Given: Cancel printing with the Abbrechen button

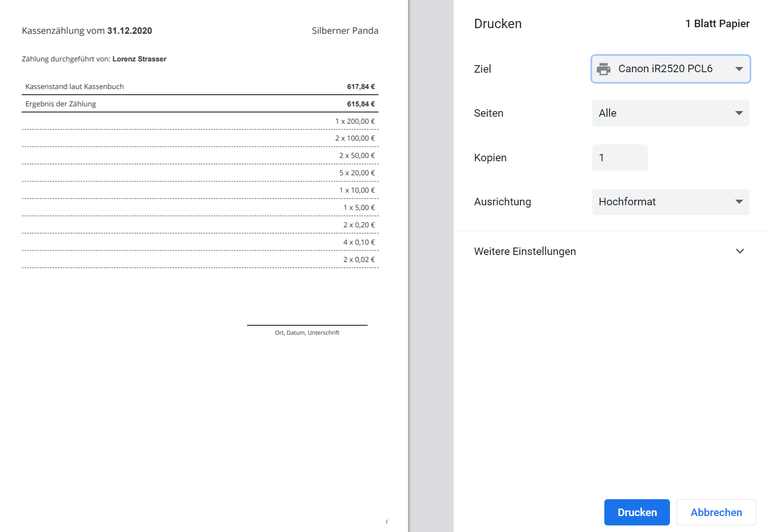Looking at the screenshot, I should coord(716,512).
